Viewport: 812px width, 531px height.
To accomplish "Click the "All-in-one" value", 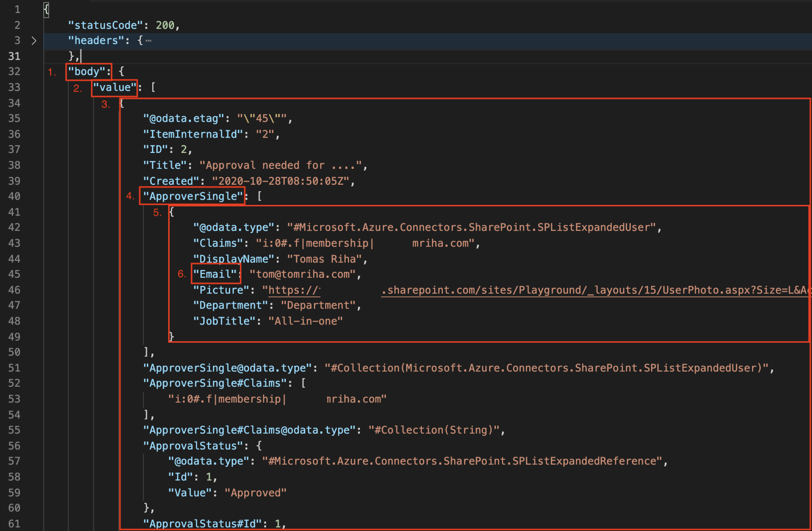I will [306, 321].
